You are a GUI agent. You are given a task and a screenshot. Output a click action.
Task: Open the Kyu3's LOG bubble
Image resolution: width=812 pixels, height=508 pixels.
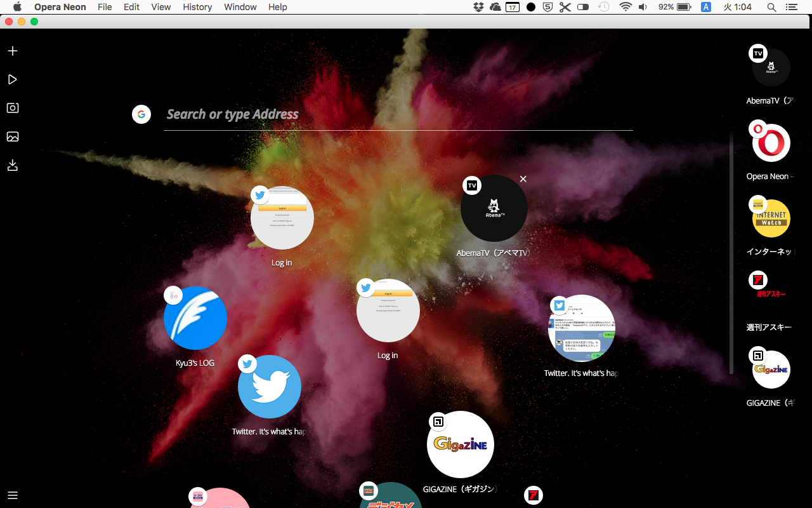click(x=195, y=318)
